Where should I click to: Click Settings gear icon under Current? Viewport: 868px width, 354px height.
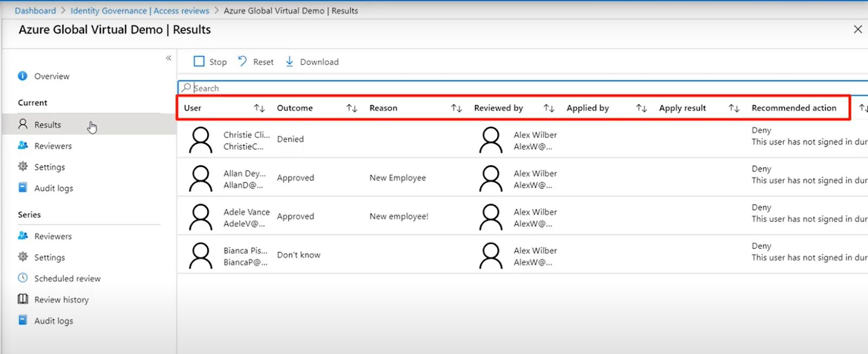click(x=23, y=166)
